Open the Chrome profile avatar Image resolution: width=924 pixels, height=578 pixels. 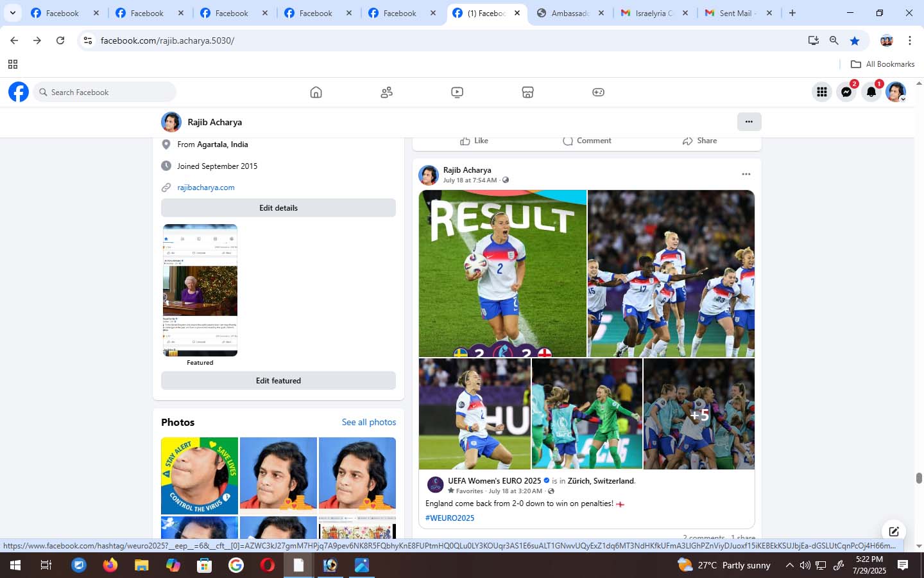[x=887, y=40]
